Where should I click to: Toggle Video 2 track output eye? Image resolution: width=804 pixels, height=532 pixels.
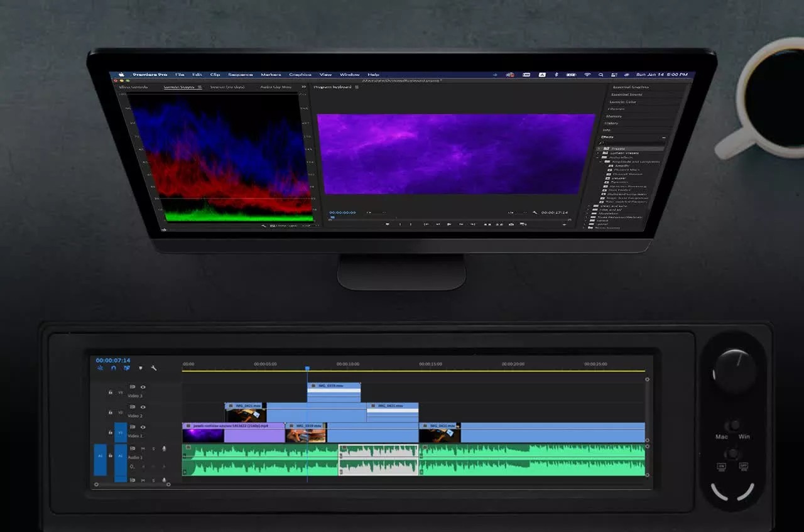143,407
